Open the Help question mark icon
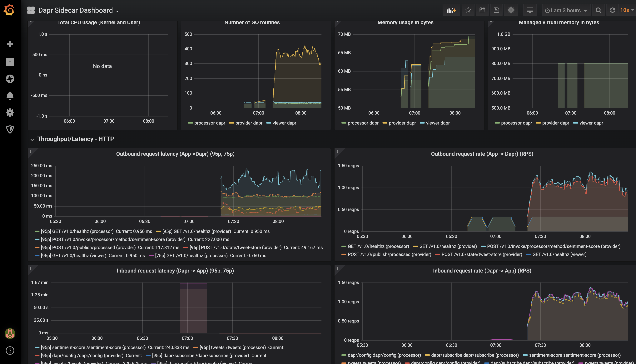This screenshot has width=636, height=364. [10, 351]
